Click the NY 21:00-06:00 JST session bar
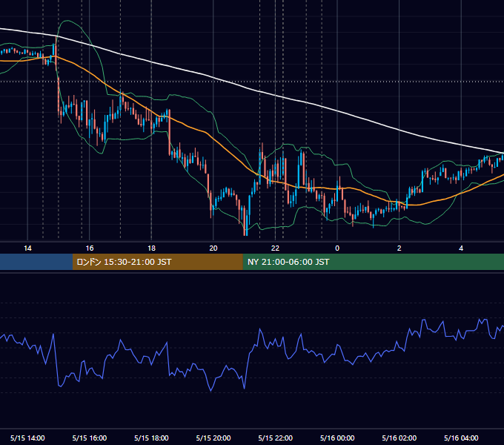 373,262
